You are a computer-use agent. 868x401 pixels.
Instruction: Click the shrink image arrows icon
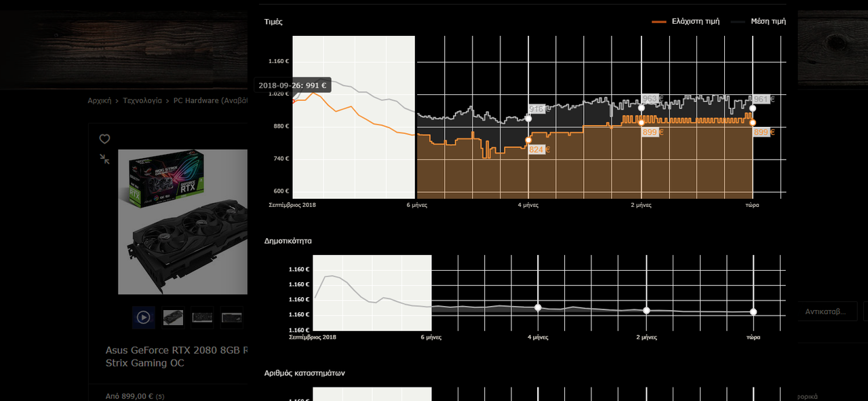pyautogui.click(x=104, y=159)
